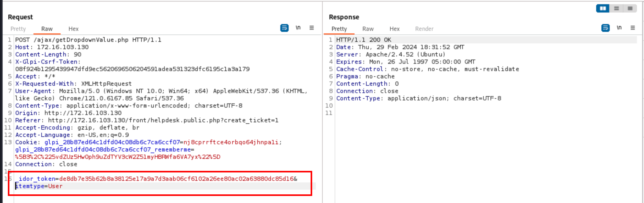Click the Server Apache/2.4.52 header
The image size is (644, 203).
(x=391, y=54)
